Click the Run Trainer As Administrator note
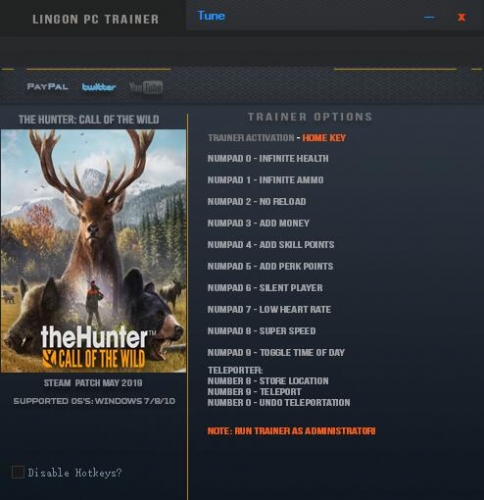 tap(291, 431)
